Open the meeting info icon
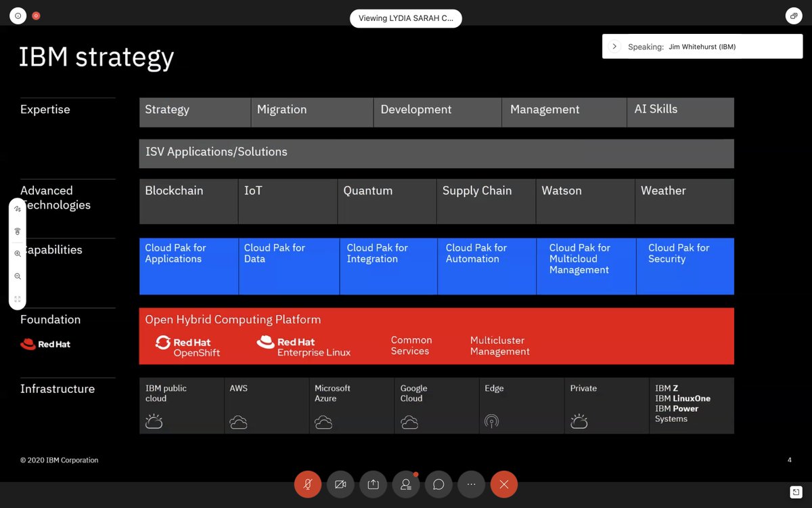Viewport: 812px width, 508px height. pos(18,16)
